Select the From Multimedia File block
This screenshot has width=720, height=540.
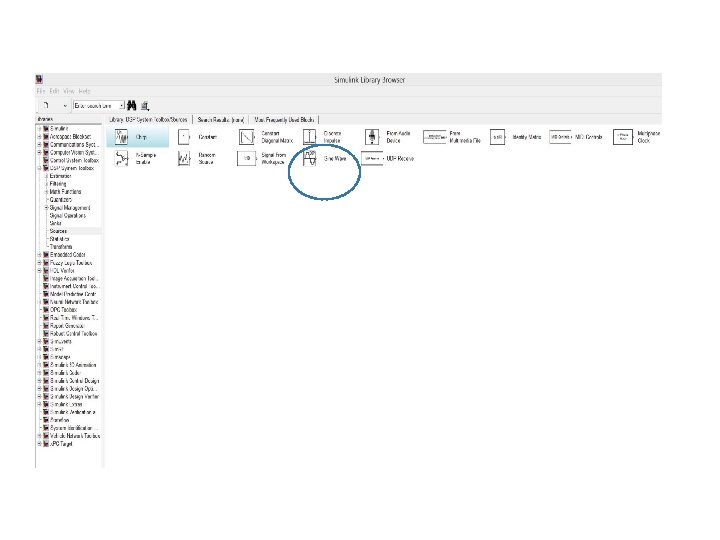point(452,137)
